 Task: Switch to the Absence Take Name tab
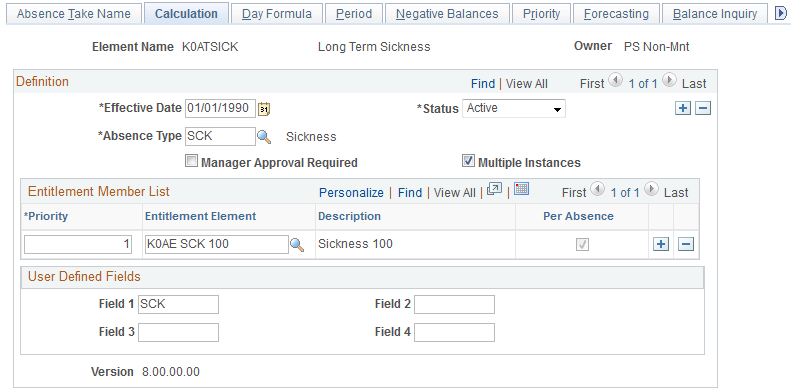pyautogui.click(x=74, y=14)
